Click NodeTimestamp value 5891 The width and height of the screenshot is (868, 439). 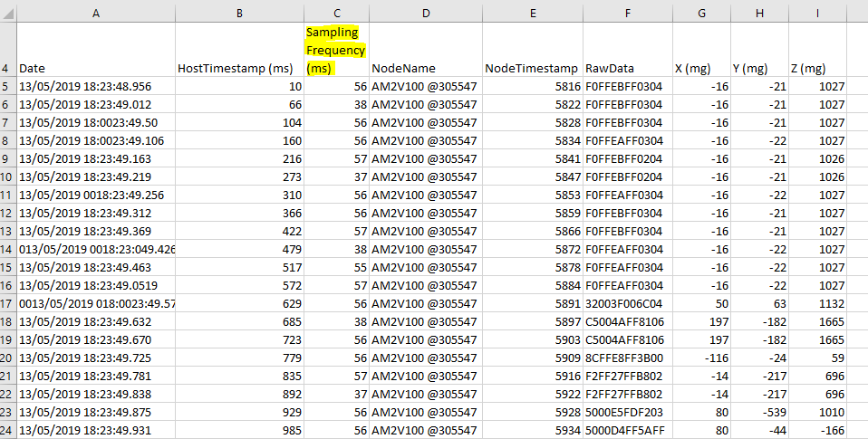[x=533, y=303]
